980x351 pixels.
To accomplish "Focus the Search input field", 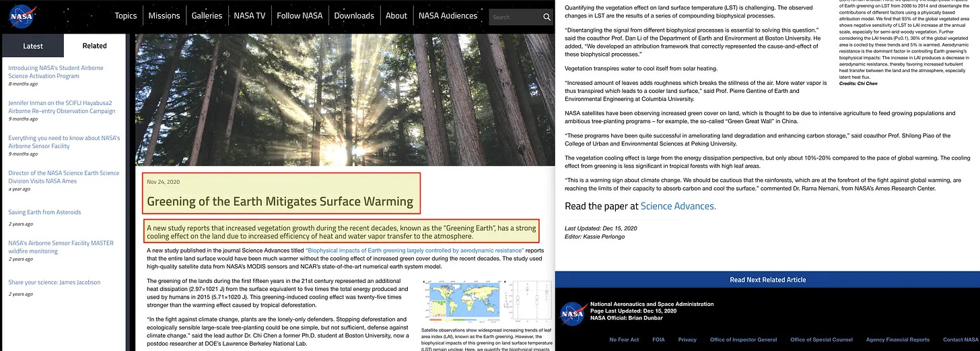I will click(x=515, y=17).
